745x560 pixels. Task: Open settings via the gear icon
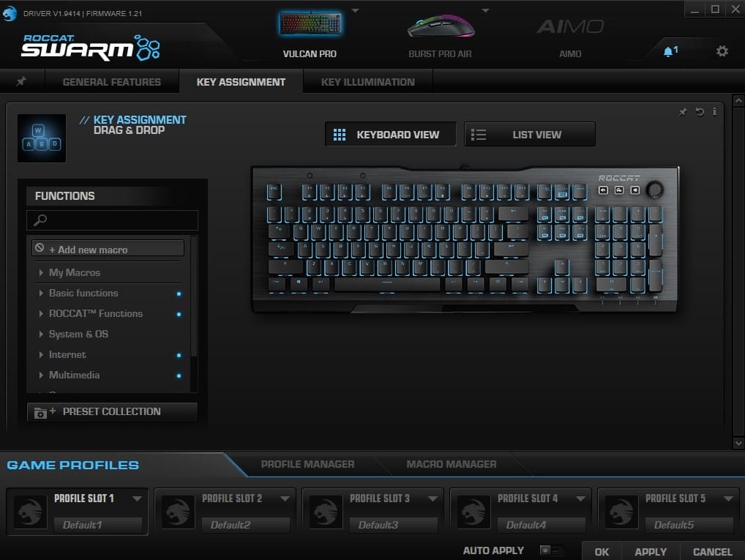[722, 51]
